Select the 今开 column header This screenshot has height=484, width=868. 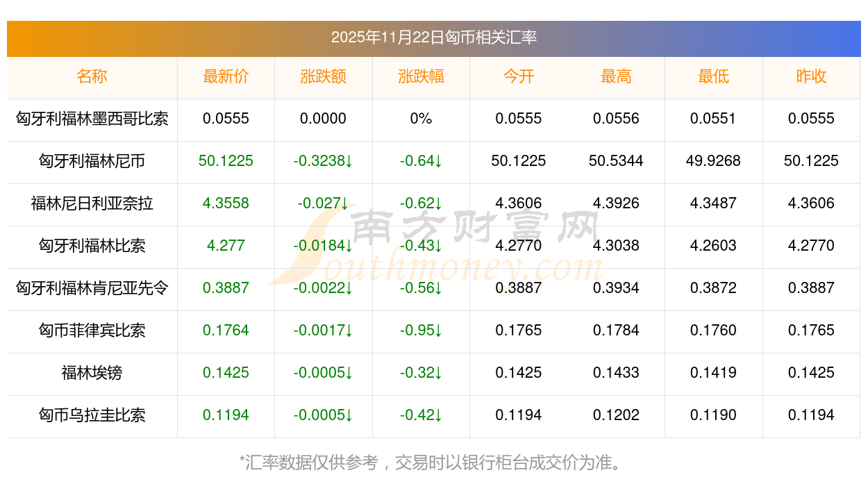(519, 76)
